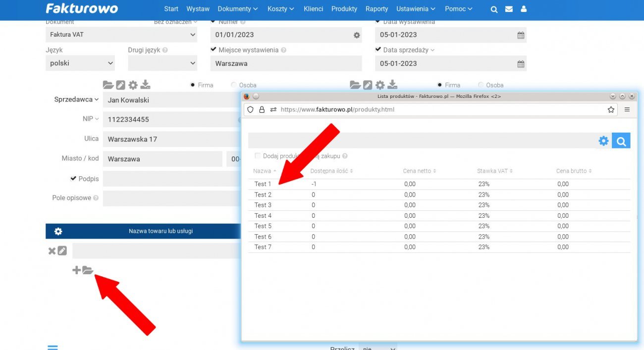Click Fakturowo logo

pyautogui.click(x=82, y=8)
